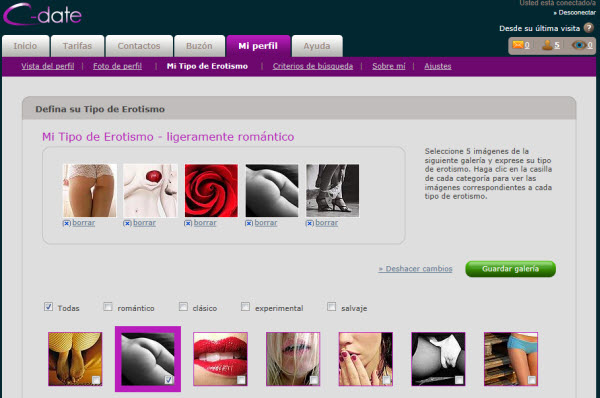The width and height of the screenshot is (600, 398).
Task: Open the profile visitors eye icon
Action: pos(579,45)
